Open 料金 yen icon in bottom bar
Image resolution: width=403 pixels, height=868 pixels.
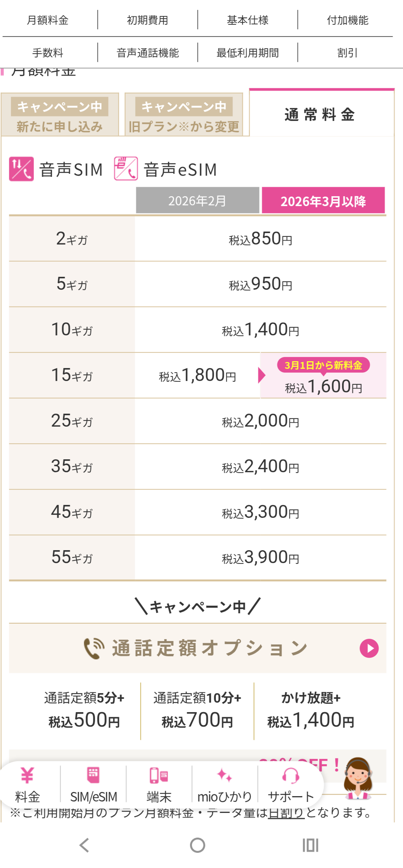click(x=27, y=776)
